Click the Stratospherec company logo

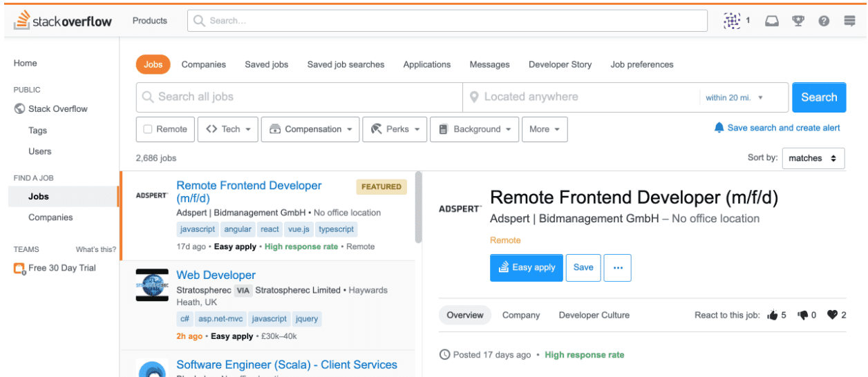(x=152, y=284)
